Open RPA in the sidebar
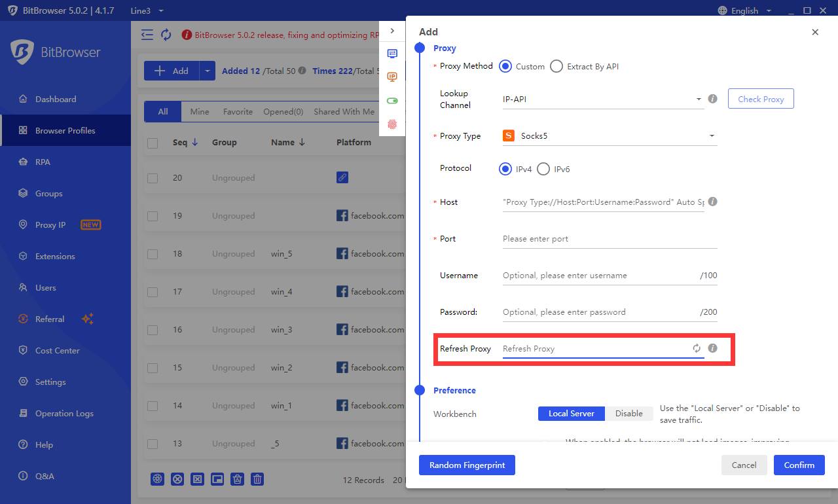 click(x=65, y=162)
